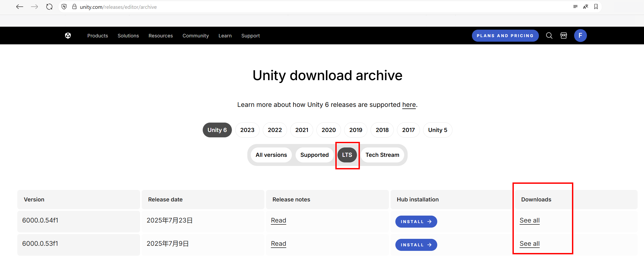Expand the Resources navigation menu
The image size is (644, 257).
[x=161, y=36]
